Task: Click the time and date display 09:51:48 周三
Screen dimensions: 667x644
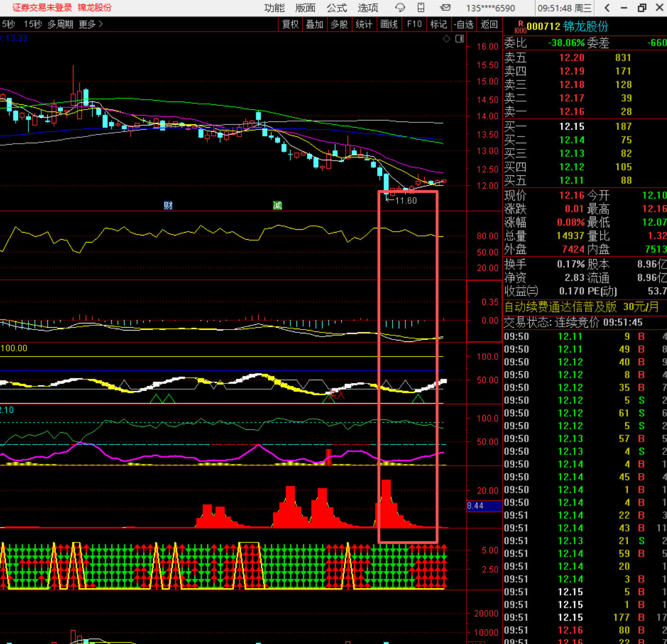Action: pos(564,8)
